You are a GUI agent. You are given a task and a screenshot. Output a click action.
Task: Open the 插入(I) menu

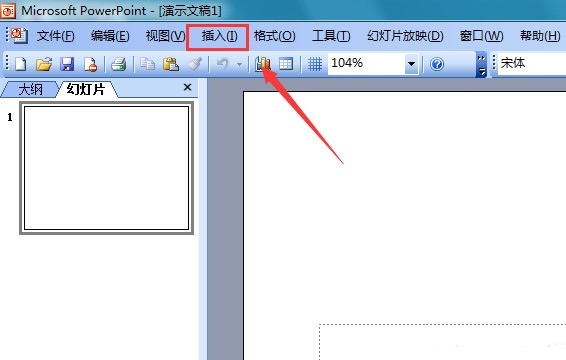pos(218,36)
